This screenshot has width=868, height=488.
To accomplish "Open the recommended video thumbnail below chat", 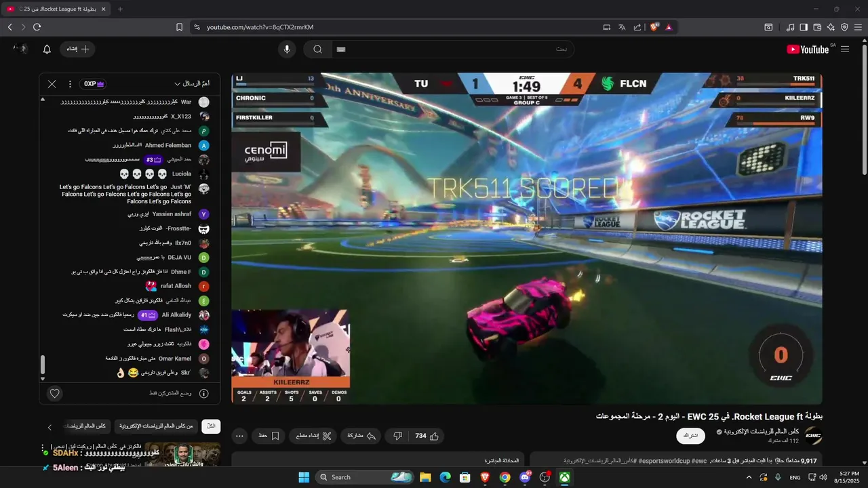I will tap(183, 454).
